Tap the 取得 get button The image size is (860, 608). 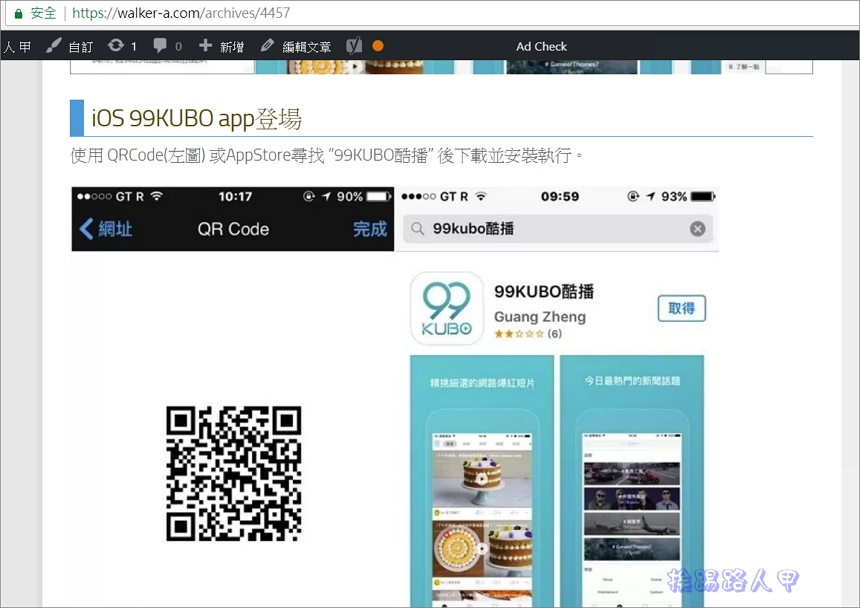tap(682, 308)
